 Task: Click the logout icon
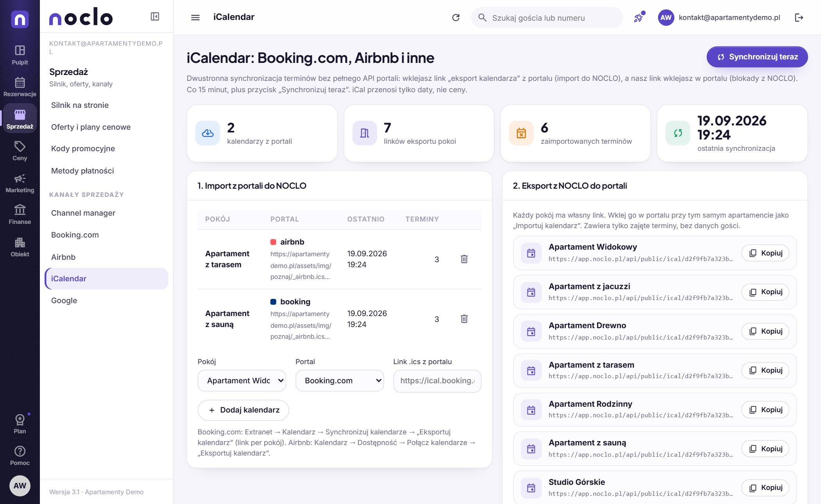tap(799, 17)
